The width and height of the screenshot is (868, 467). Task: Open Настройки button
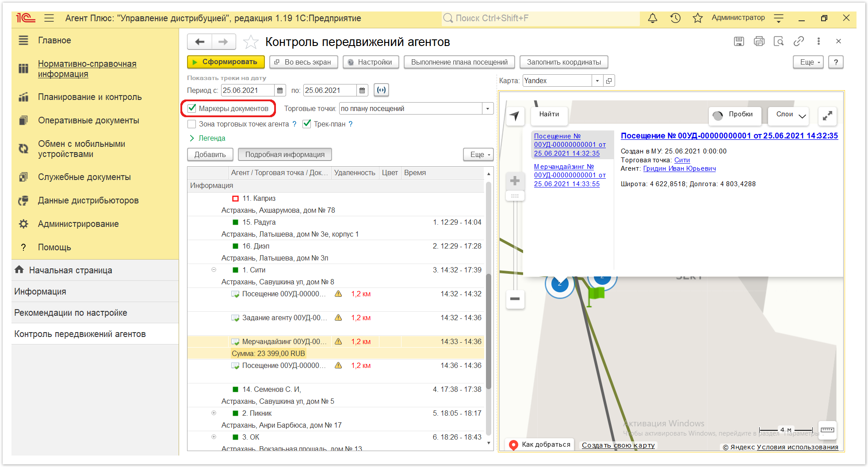click(x=371, y=62)
